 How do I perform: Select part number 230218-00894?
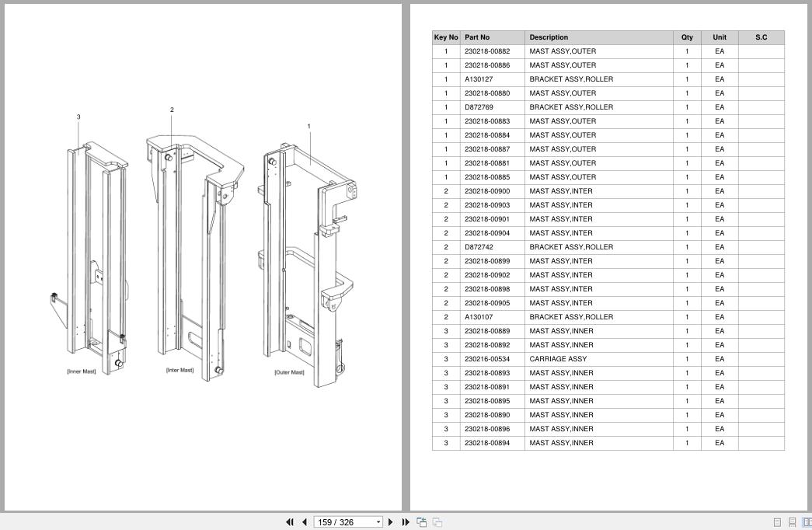coord(486,443)
